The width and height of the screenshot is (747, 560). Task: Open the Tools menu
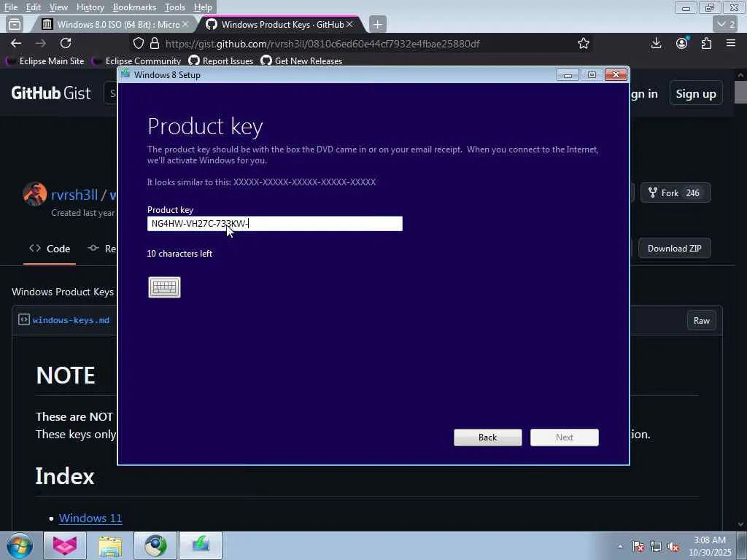point(175,7)
